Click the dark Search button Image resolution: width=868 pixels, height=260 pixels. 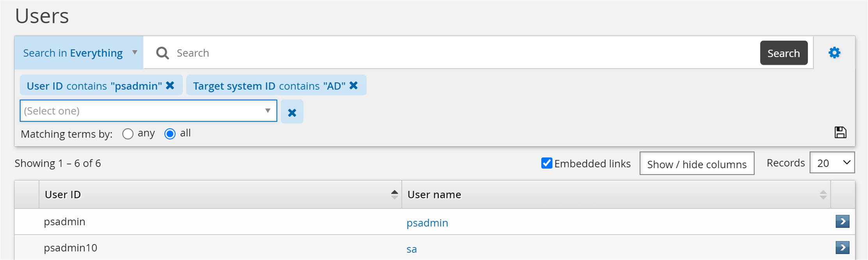[x=783, y=53]
